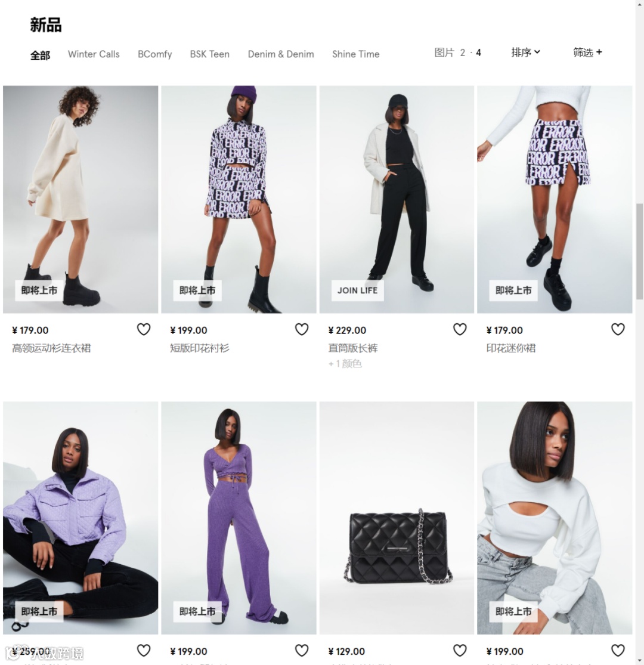
Task: Click heart icon for ¥229.00 straight trousers
Action: pos(460,329)
